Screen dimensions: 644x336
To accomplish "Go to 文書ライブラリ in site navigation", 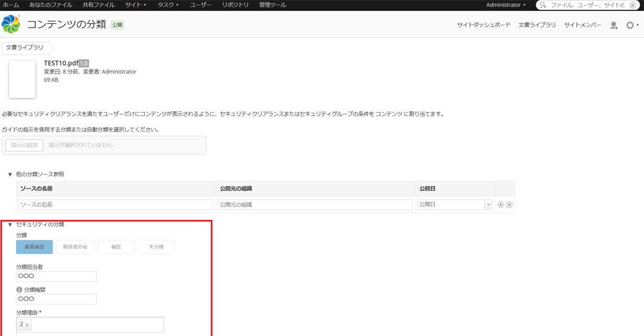I will click(537, 25).
